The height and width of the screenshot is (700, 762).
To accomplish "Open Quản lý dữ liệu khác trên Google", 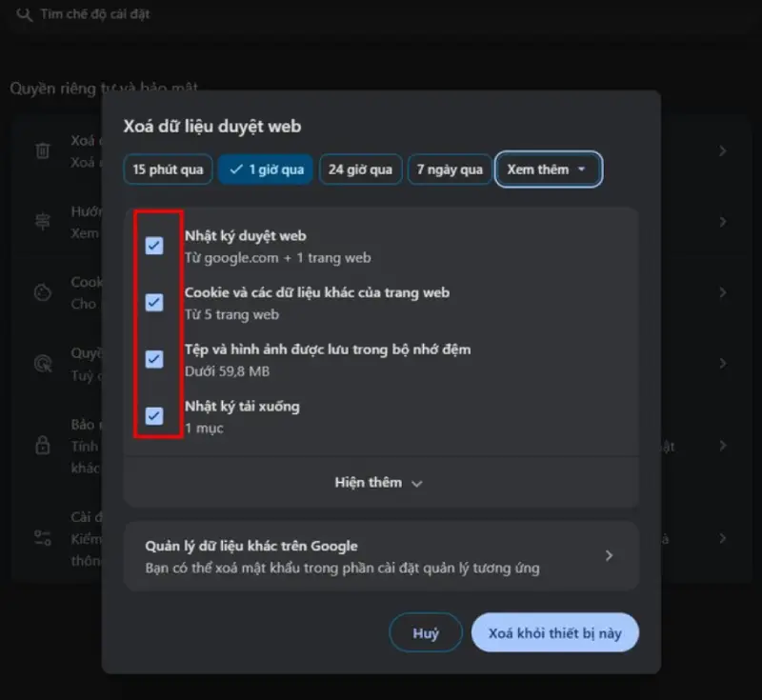I will tap(381, 557).
